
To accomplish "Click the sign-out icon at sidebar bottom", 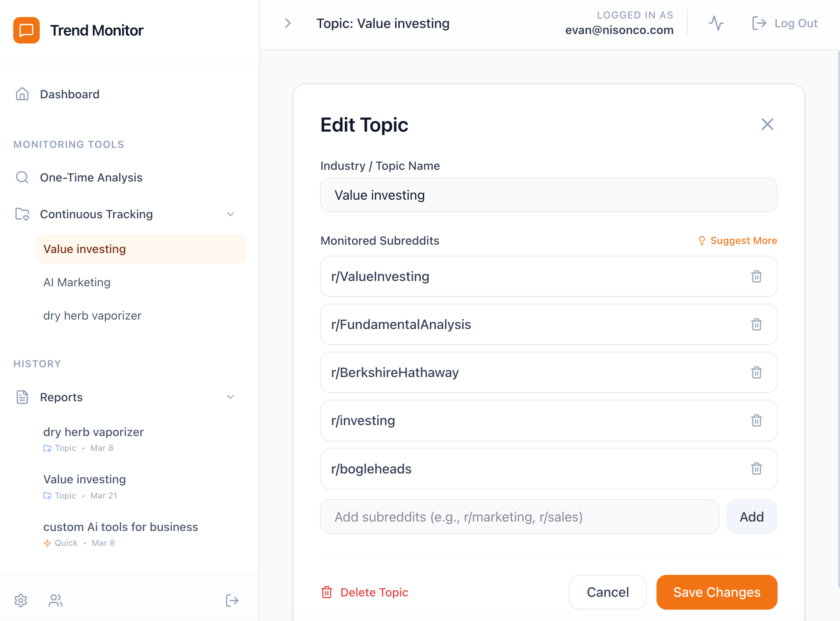I will [232, 601].
